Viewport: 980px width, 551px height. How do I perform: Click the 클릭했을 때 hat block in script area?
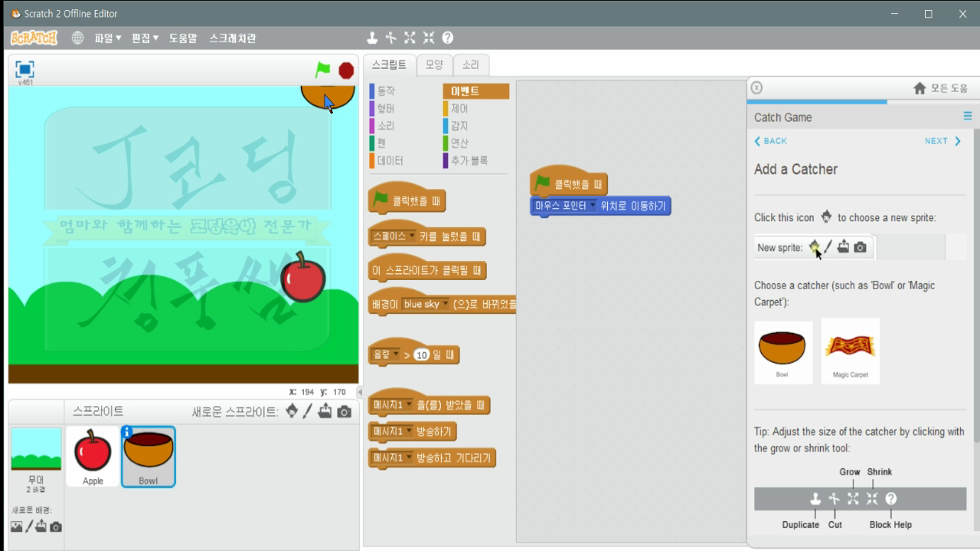pos(568,183)
